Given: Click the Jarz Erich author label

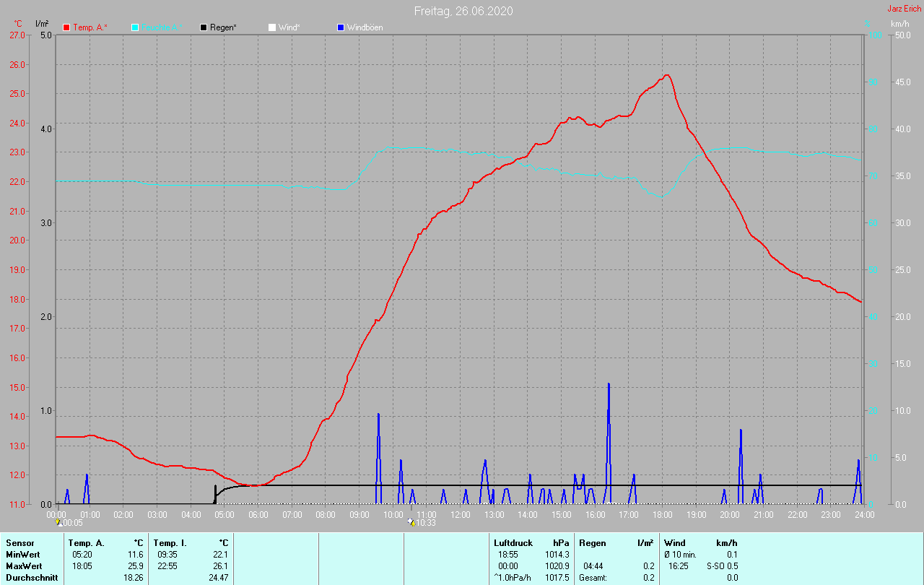Looking at the screenshot, I should (x=904, y=9).
